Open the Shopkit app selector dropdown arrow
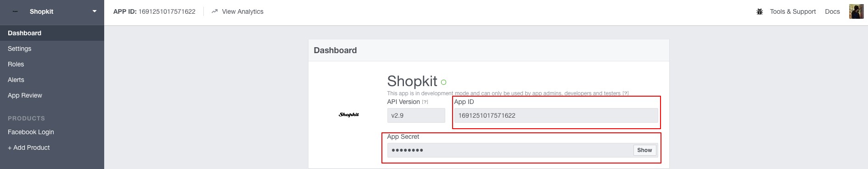 95,11
